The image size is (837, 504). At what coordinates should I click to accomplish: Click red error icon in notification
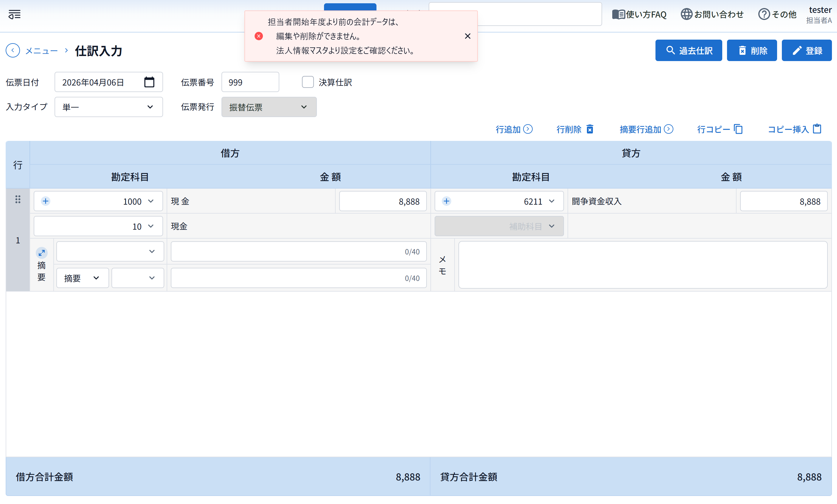click(258, 36)
